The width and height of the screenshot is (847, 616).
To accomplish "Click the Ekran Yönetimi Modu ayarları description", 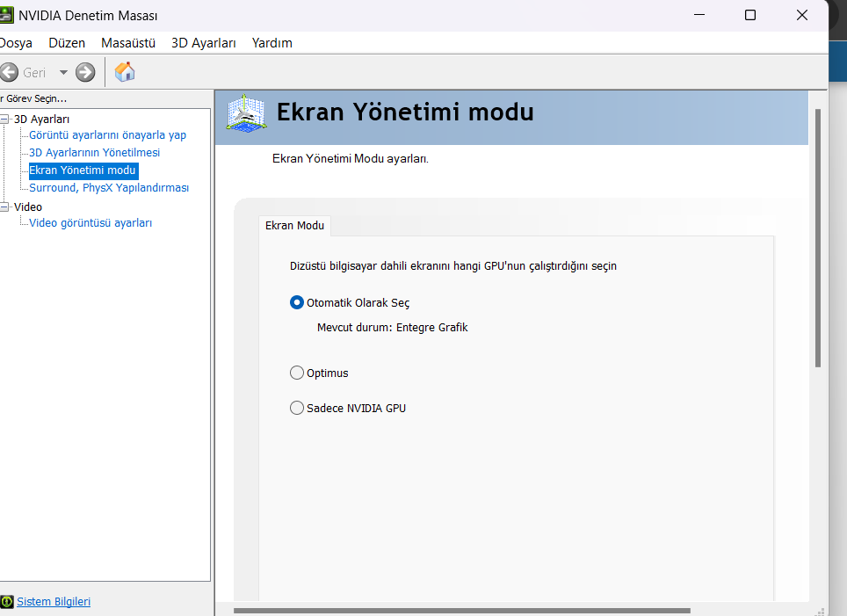I will click(350, 159).
